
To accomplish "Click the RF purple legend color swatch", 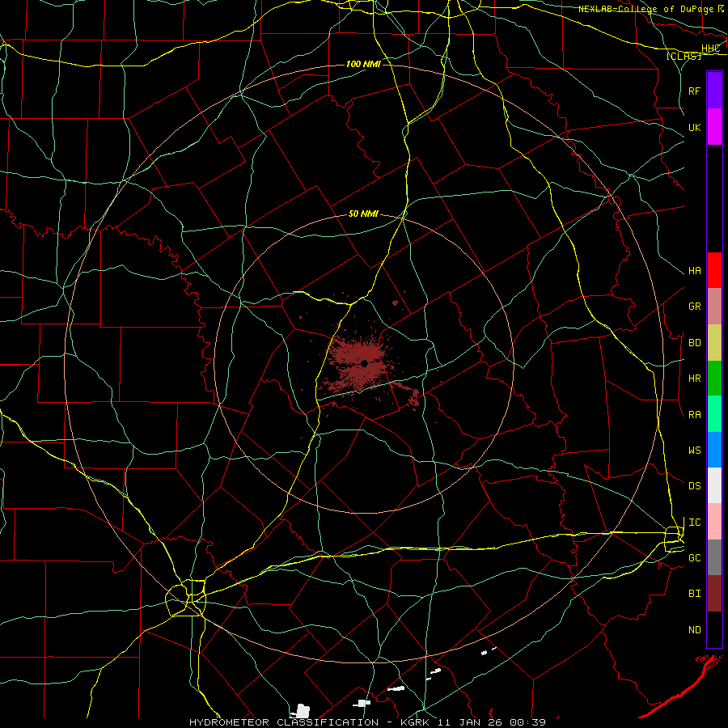I will coord(714,91).
